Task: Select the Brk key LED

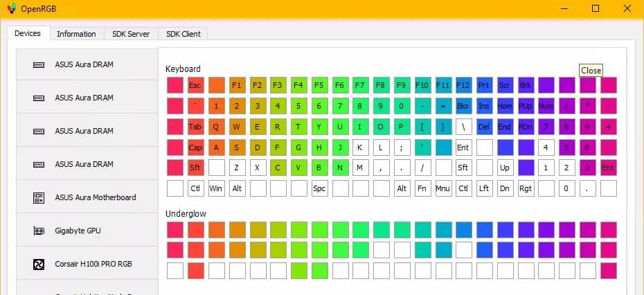Action: 526,85
